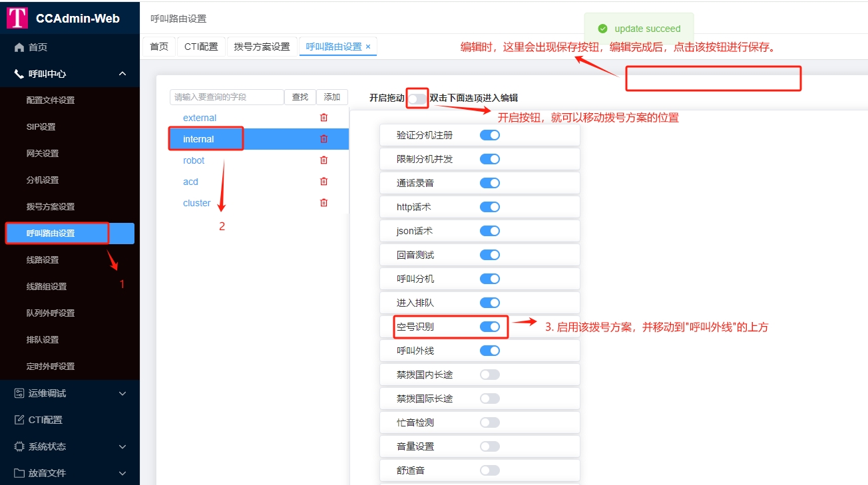Screen dimensions: 868x485
Task: Click the 查找 search button
Action: pyautogui.click(x=300, y=96)
